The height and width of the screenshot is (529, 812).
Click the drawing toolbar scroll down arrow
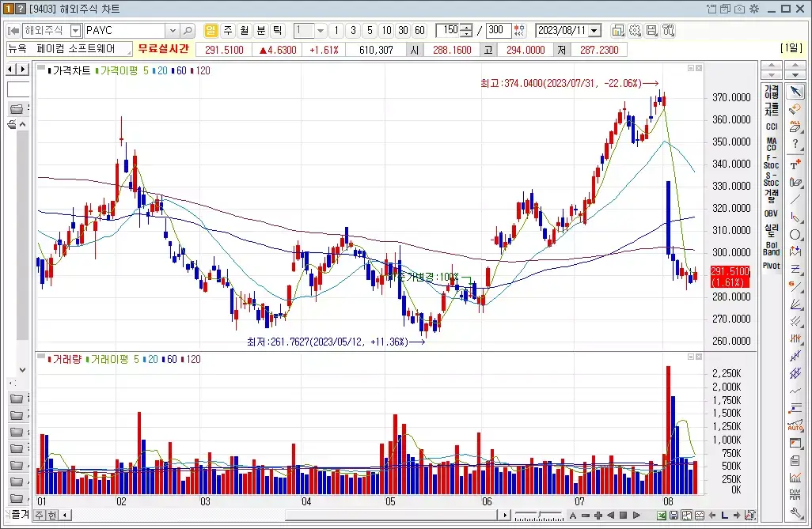point(795,75)
